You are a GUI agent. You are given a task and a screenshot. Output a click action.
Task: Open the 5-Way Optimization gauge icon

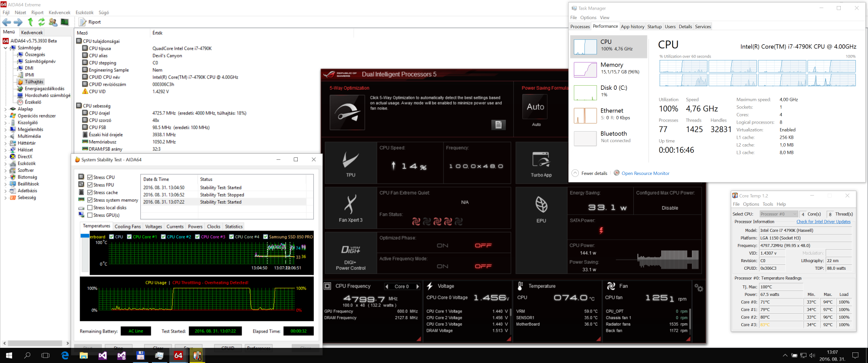coord(347,112)
